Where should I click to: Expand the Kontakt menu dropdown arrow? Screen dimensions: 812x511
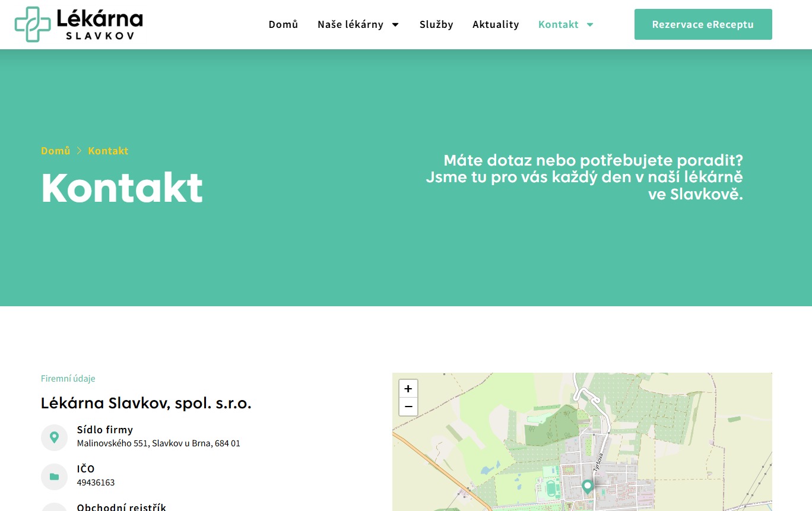pos(589,25)
